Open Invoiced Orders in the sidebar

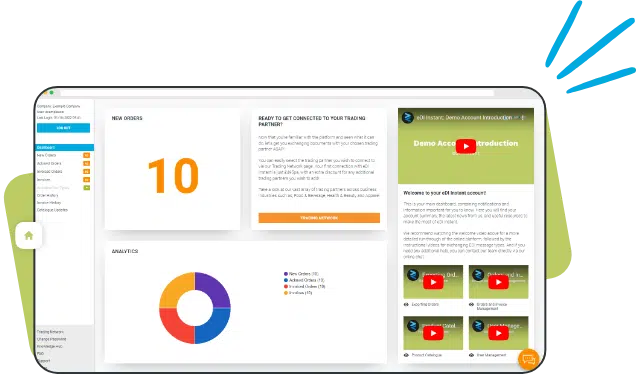click(x=49, y=172)
